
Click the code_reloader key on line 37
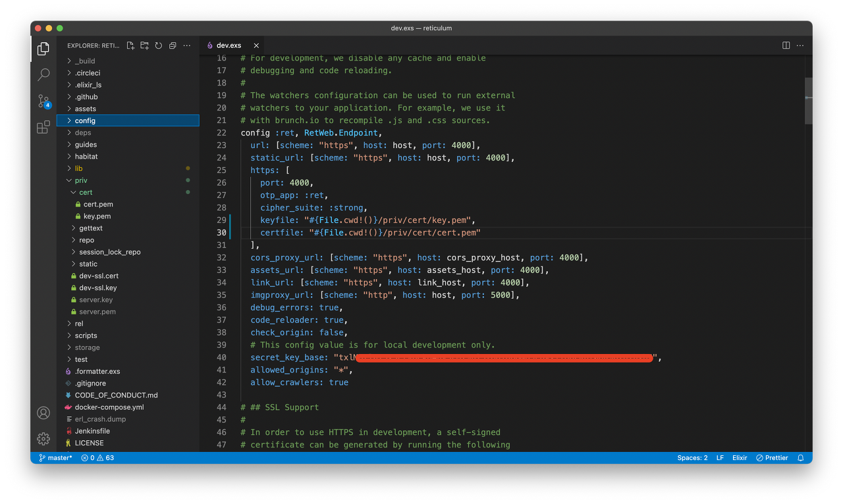click(284, 320)
